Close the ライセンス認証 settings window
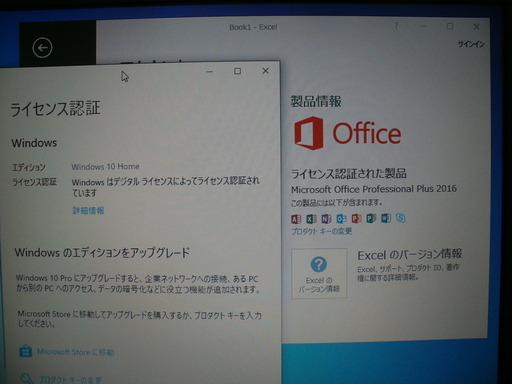The width and height of the screenshot is (512, 384). pyautogui.click(x=265, y=71)
